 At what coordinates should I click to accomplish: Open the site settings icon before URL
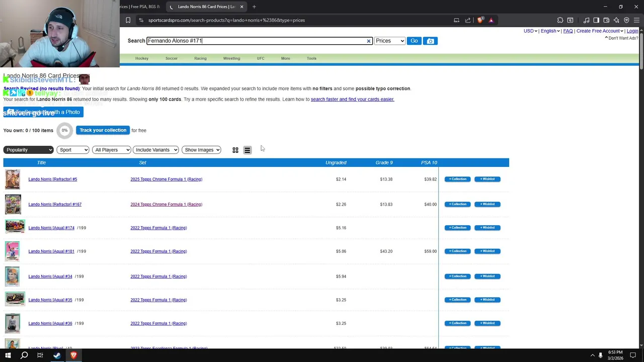[x=141, y=20]
